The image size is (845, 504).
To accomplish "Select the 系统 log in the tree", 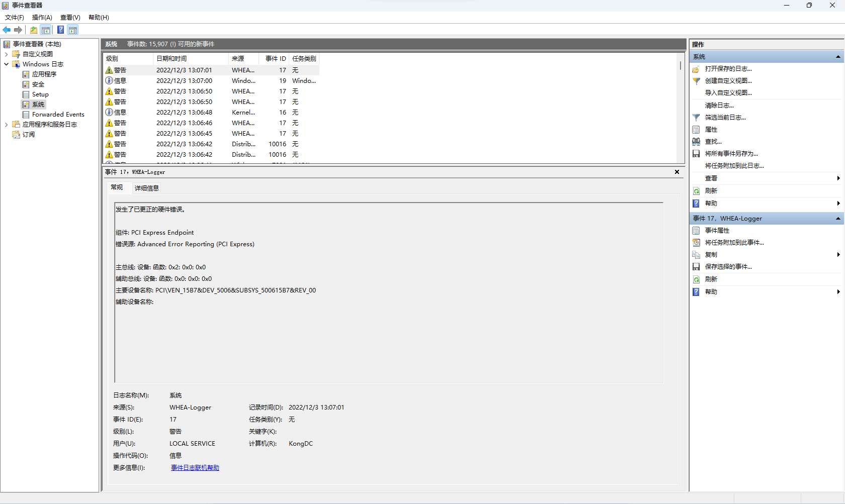I will point(38,105).
